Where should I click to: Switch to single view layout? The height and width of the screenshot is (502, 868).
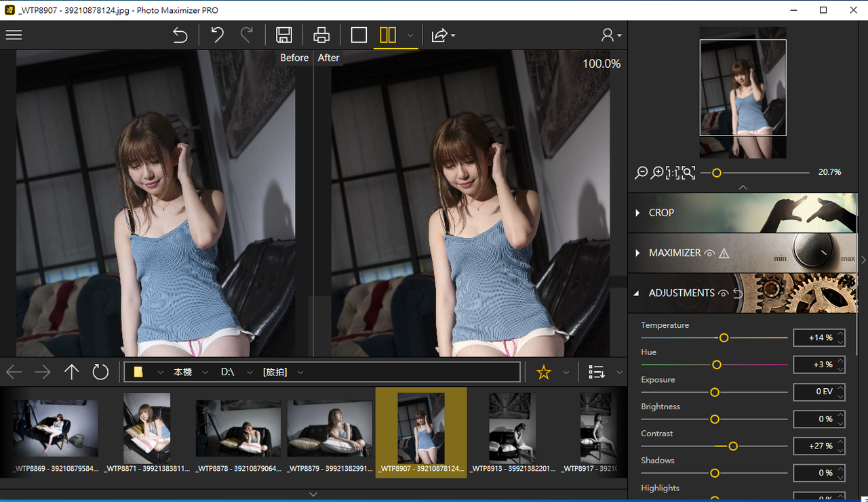click(x=359, y=35)
